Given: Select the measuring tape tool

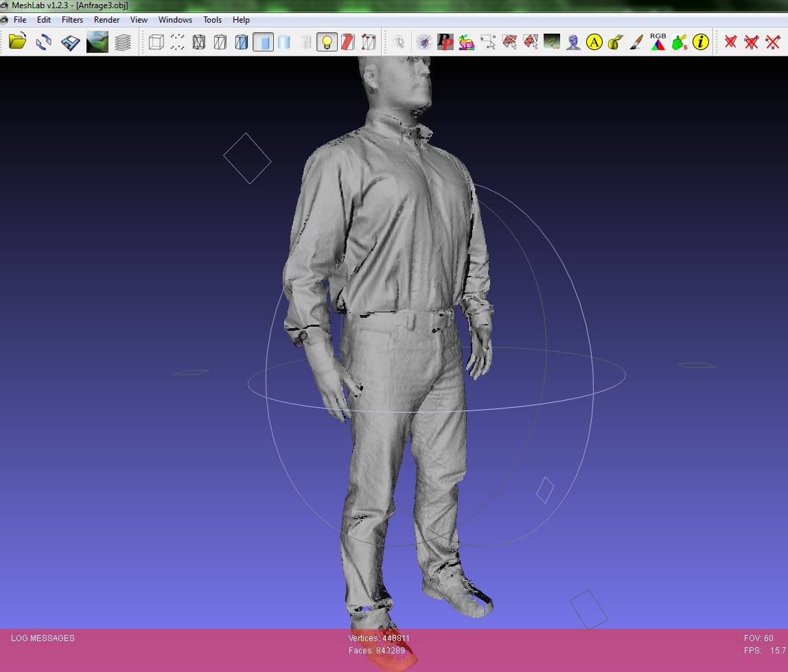Looking at the screenshot, I should pyautogui.click(x=615, y=42).
